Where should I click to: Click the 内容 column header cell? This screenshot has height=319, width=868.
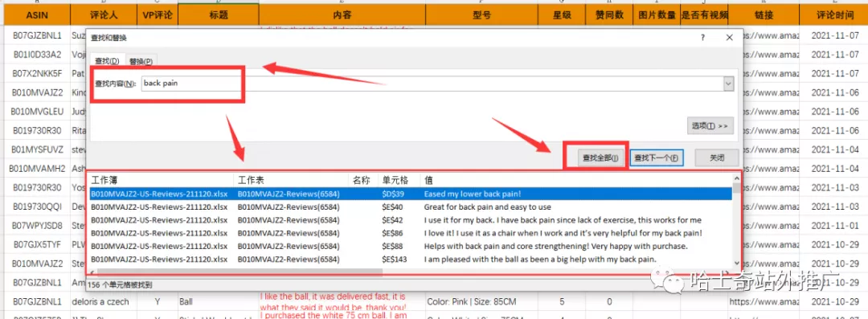point(342,15)
